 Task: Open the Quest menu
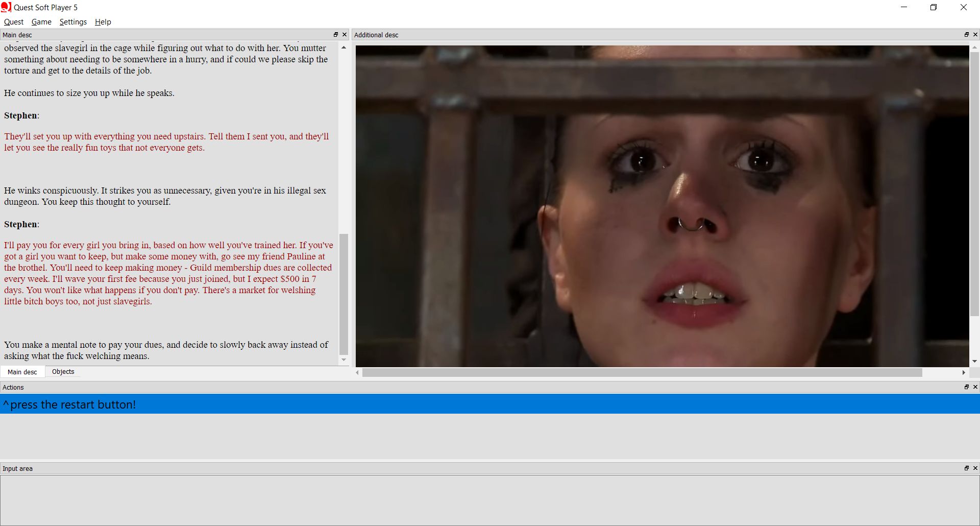[x=13, y=22]
